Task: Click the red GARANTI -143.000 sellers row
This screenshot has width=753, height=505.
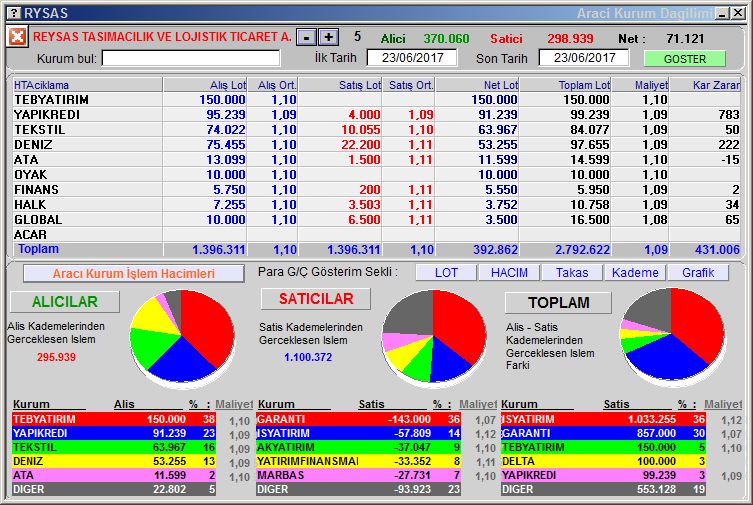Action: coord(358,419)
